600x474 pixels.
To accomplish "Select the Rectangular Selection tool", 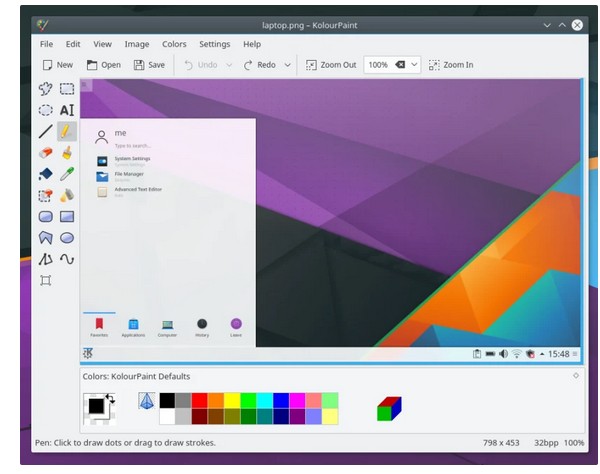I will coord(67,89).
